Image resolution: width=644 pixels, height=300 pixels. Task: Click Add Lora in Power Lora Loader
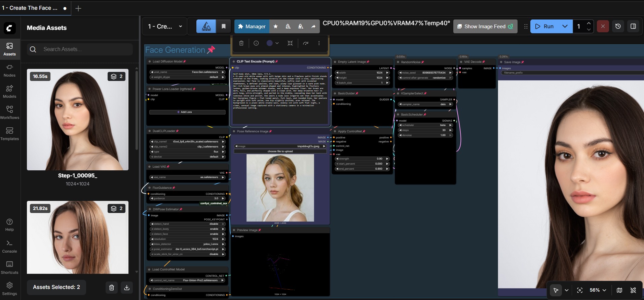[x=188, y=112]
